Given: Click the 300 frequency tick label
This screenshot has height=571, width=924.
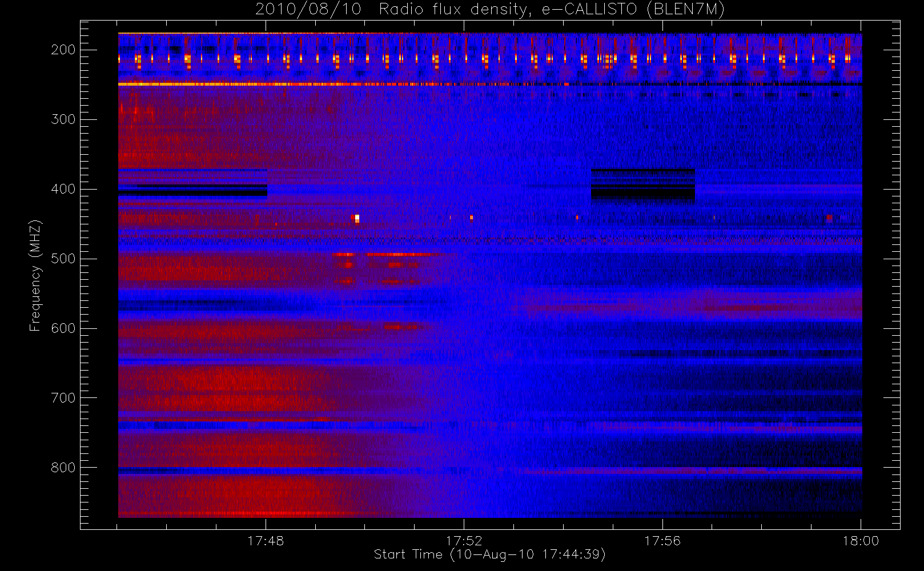Looking at the screenshot, I should click(63, 119).
